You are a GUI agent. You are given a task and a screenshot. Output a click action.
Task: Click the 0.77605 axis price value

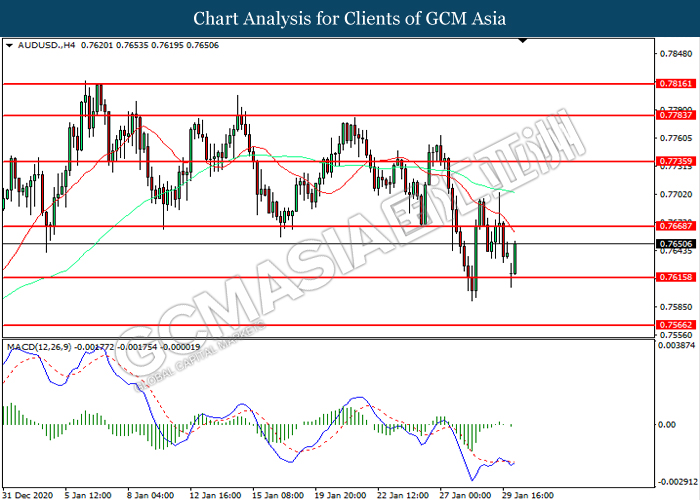676,138
